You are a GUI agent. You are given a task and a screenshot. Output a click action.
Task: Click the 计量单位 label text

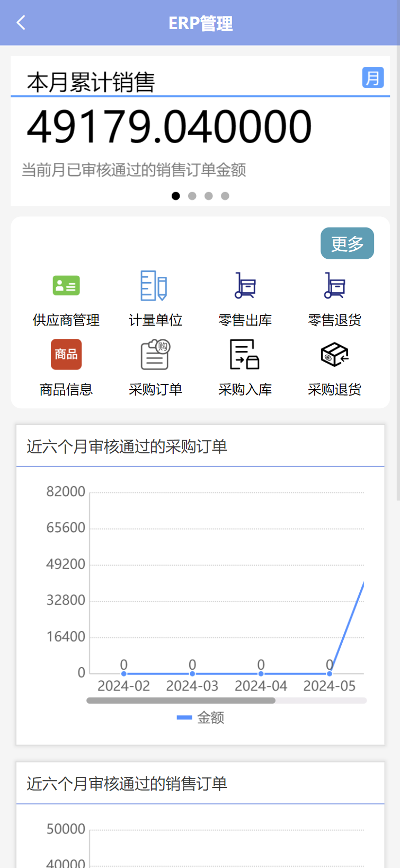(x=155, y=320)
